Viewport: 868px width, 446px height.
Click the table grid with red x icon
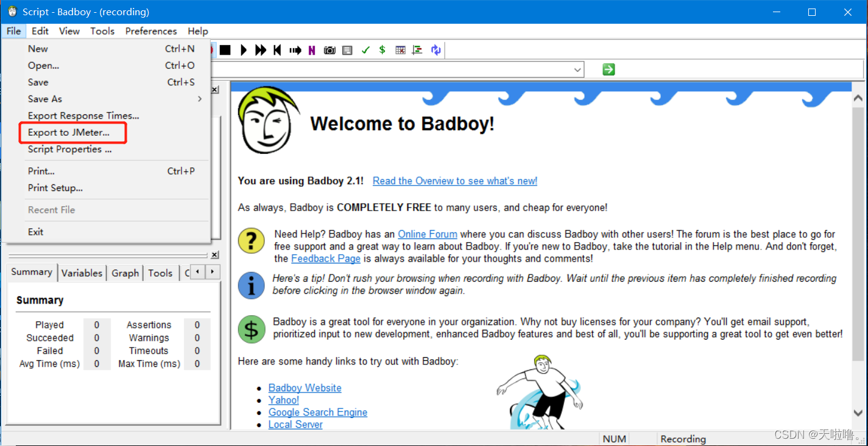[400, 50]
